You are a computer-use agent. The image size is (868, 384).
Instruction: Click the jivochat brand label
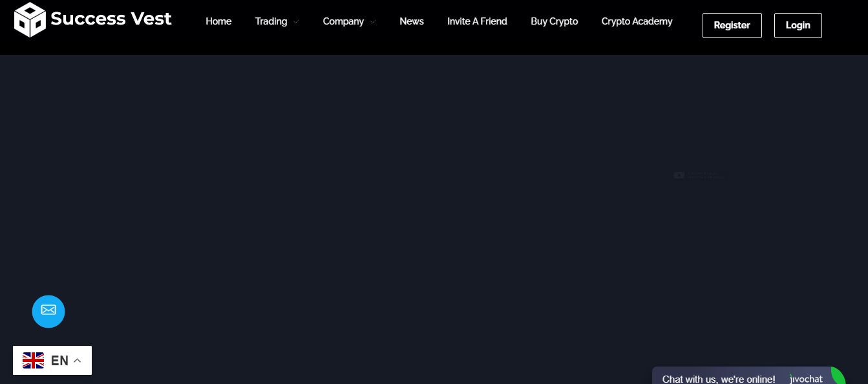[807, 379]
